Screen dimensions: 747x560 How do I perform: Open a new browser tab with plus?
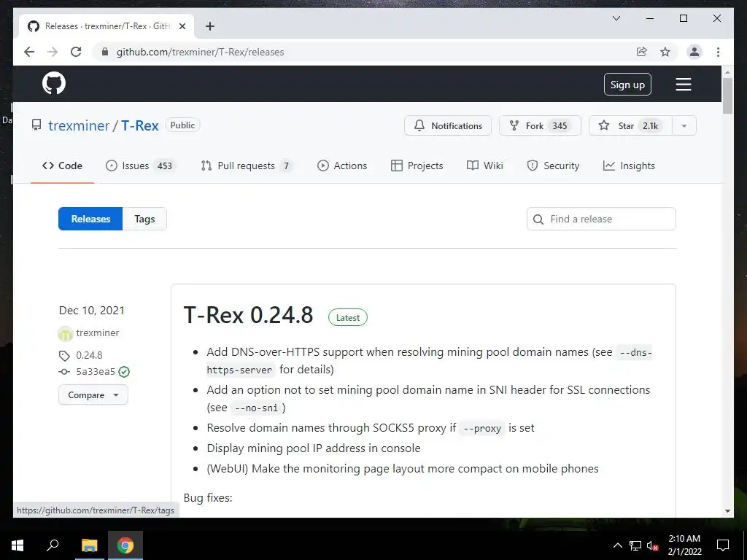209,26
